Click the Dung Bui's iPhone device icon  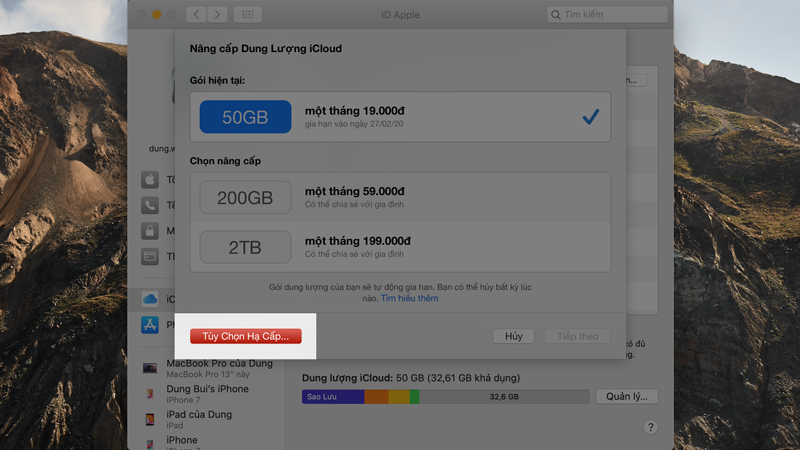pos(149,393)
